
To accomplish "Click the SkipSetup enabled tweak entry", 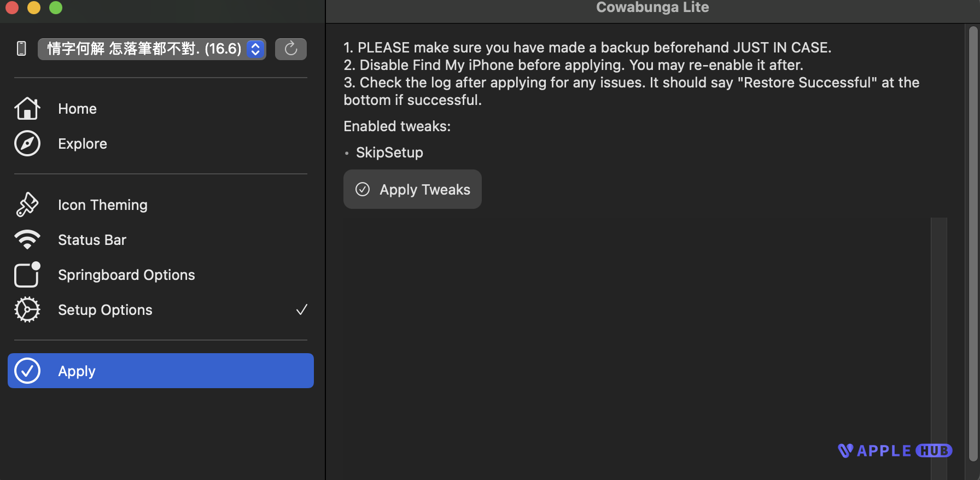I will pyautogui.click(x=389, y=153).
